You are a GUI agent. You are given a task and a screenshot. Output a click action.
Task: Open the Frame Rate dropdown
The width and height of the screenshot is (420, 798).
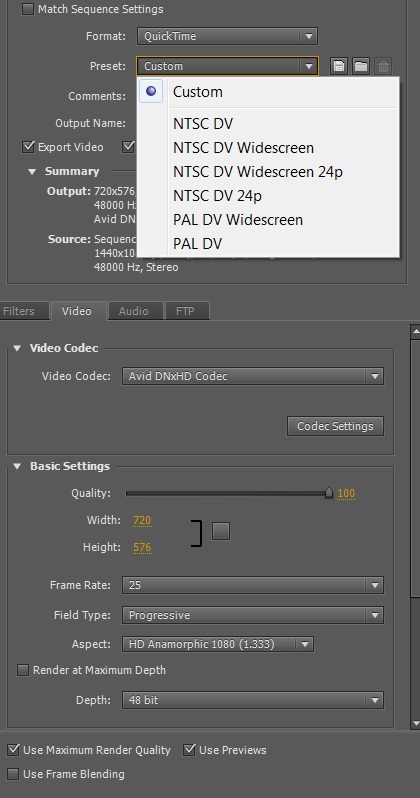click(253, 585)
